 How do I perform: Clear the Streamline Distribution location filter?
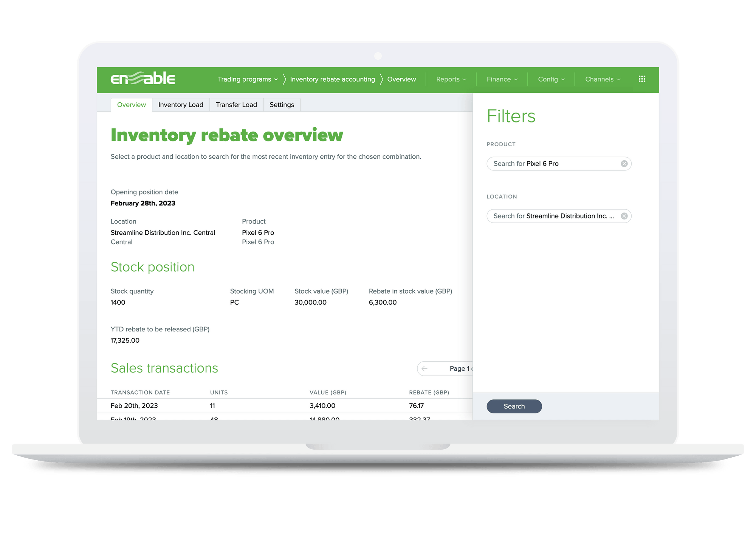click(x=624, y=216)
